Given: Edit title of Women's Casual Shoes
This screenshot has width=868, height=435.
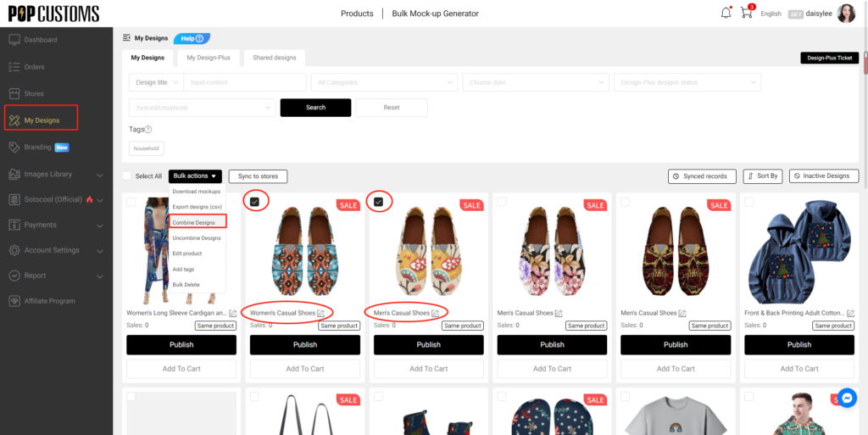Looking at the screenshot, I should [321, 313].
